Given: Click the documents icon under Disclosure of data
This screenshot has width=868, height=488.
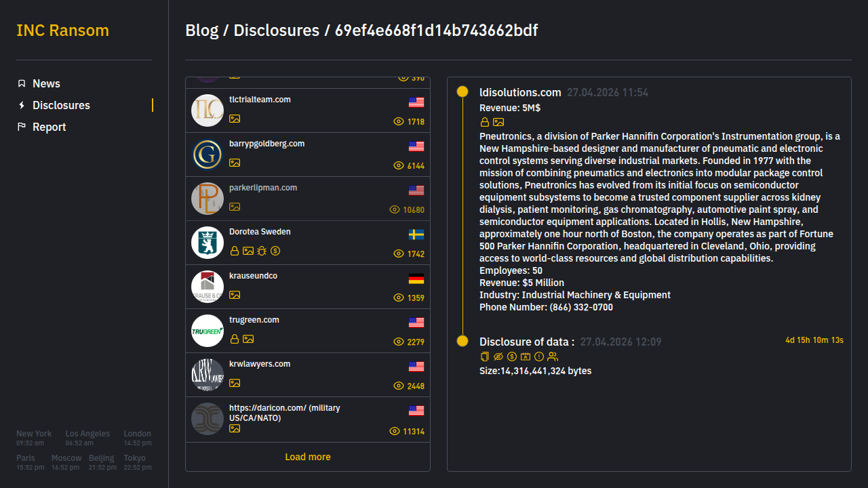Looking at the screenshot, I should (x=484, y=357).
